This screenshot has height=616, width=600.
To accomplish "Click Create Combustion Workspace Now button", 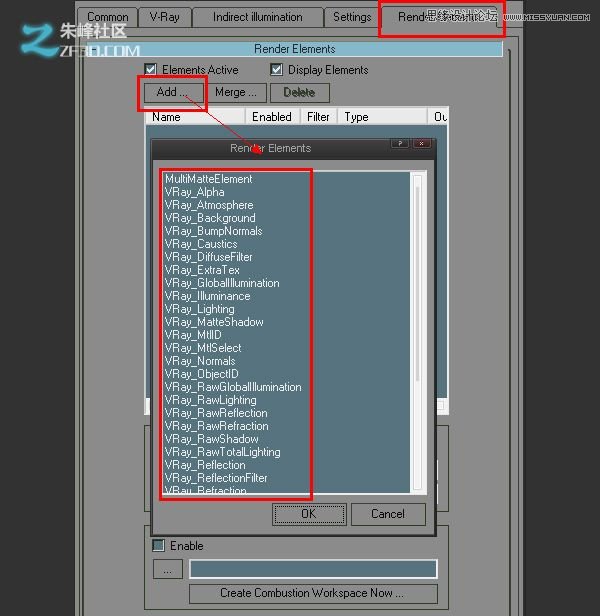I will tap(313, 593).
